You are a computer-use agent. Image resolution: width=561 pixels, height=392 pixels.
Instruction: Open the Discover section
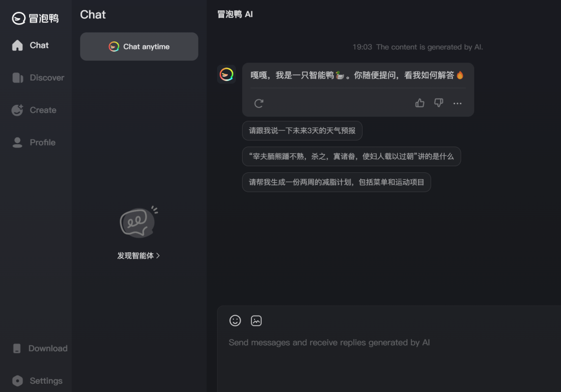37,77
